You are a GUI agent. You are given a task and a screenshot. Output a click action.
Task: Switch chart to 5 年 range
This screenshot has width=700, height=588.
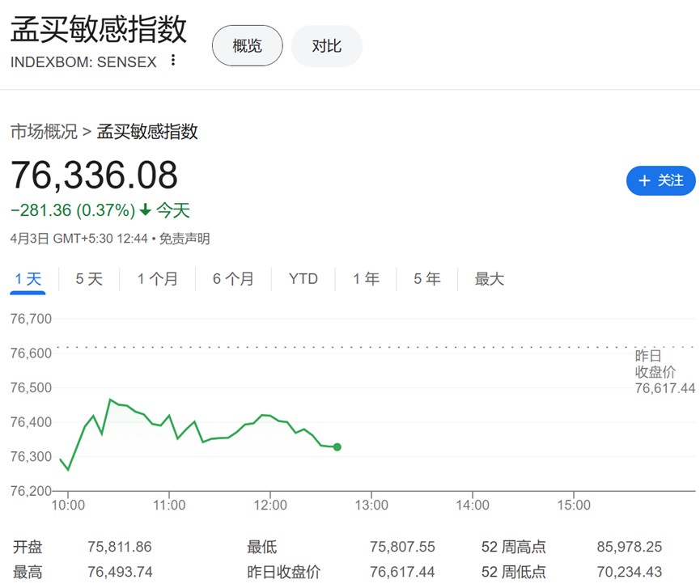tap(426, 279)
